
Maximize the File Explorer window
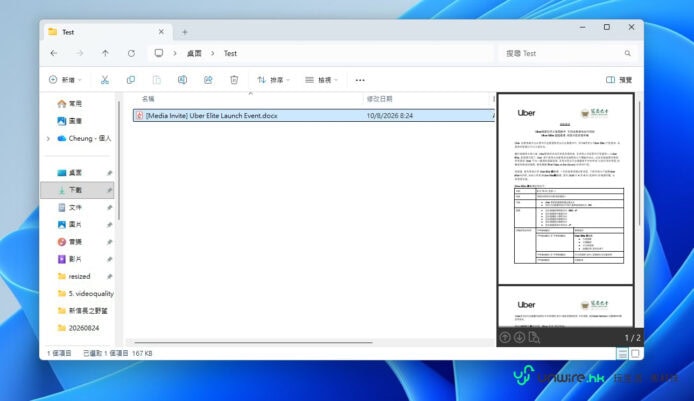point(607,27)
